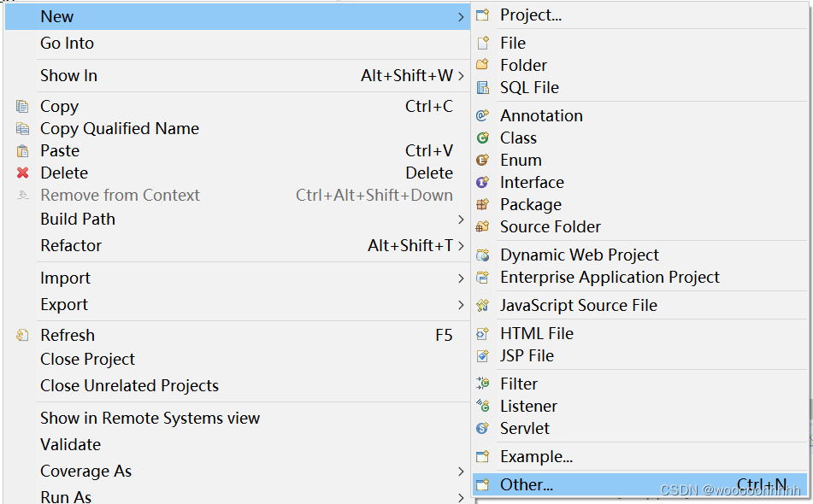Viewport: 813px width, 504px height.
Task: Click the Interface icon
Action: coord(483,182)
